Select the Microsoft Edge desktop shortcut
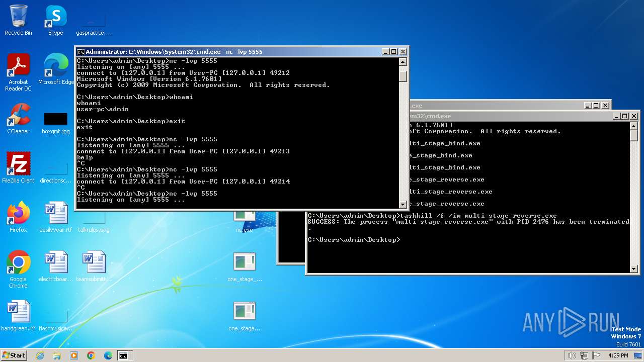 click(x=56, y=69)
